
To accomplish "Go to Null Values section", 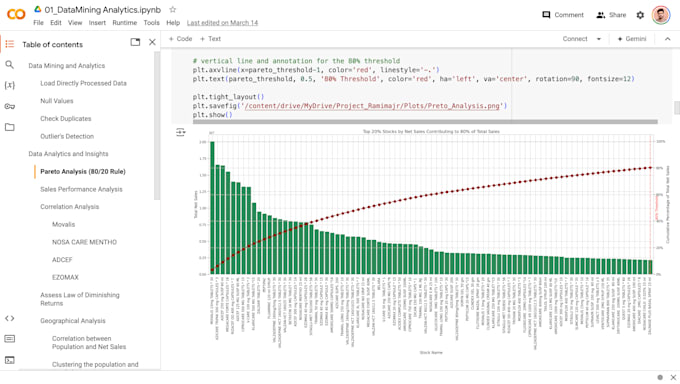I will point(57,101).
